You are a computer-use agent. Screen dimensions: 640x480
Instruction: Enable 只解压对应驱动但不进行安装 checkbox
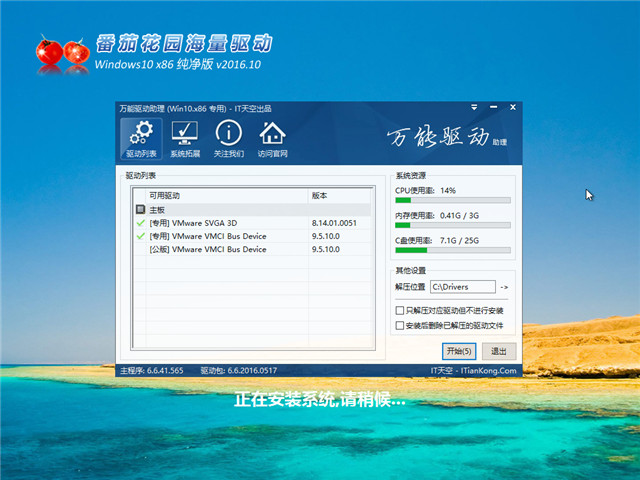400,311
